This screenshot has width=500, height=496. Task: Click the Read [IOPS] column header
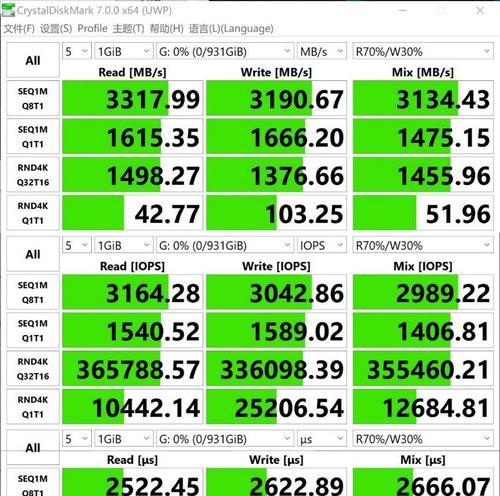pyautogui.click(x=132, y=266)
